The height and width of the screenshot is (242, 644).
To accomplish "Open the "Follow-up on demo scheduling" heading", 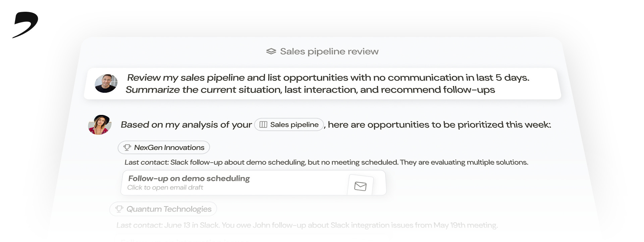I will pyautogui.click(x=189, y=178).
